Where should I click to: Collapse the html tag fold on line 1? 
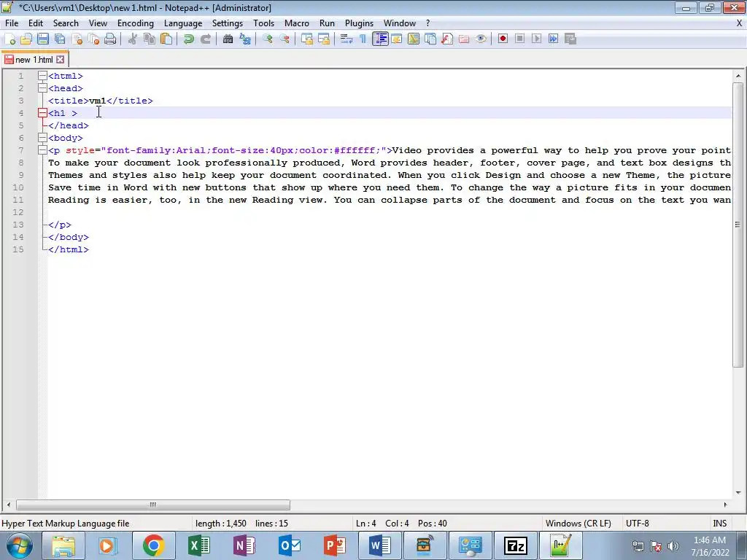pyautogui.click(x=42, y=76)
